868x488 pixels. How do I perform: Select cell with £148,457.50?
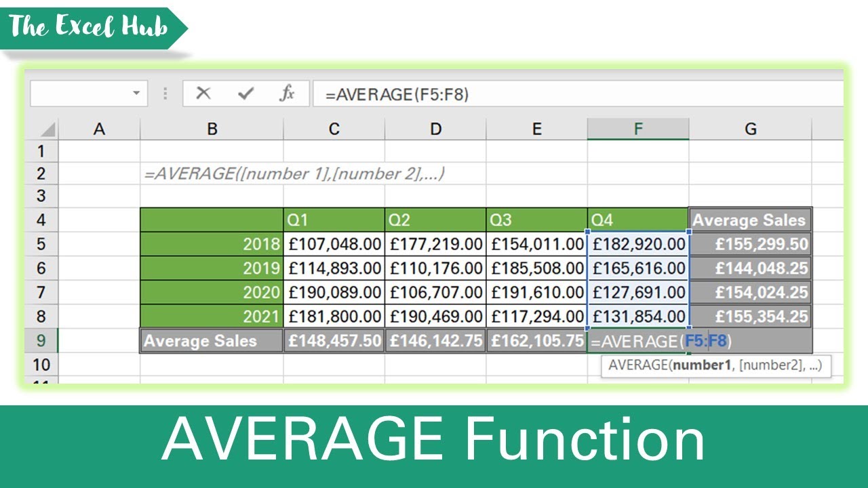tap(334, 340)
